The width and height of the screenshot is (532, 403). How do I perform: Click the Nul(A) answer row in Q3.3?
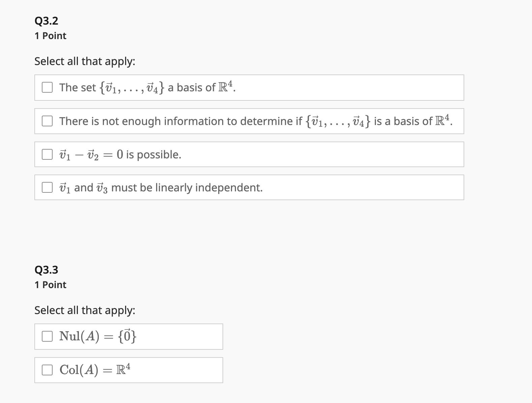click(x=128, y=336)
